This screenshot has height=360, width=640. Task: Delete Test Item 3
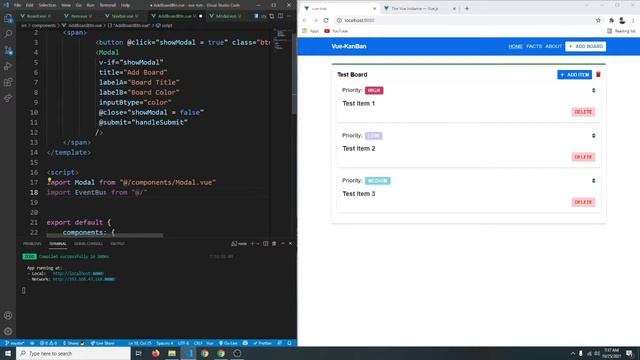click(x=583, y=202)
